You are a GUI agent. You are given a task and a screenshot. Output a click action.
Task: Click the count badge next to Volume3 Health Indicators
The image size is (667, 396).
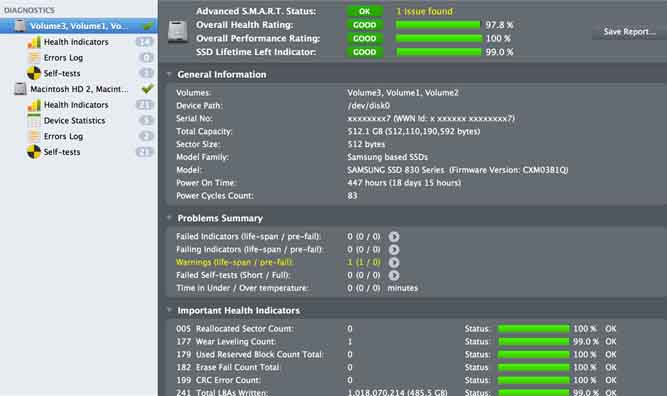[x=145, y=42]
